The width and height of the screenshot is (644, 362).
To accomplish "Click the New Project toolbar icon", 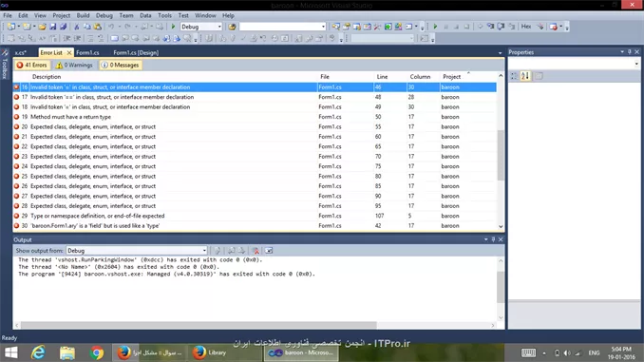I will pos(11,27).
